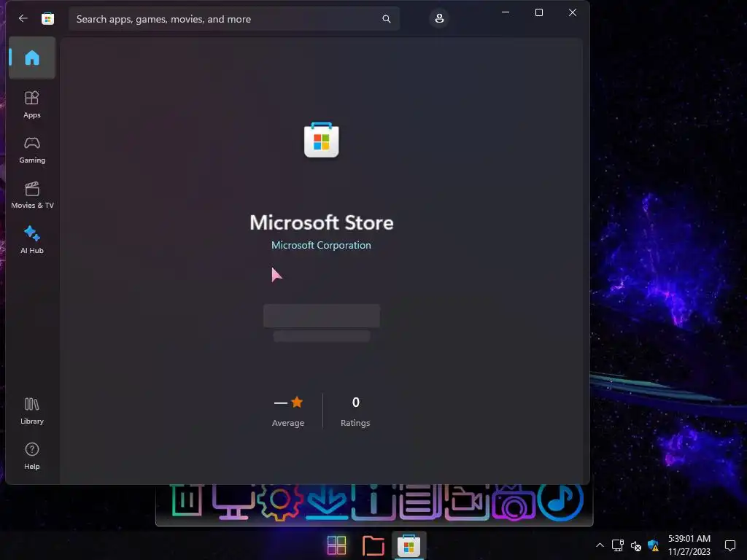Minimize the Microsoft Store window
747x560 pixels.
(506, 12)
